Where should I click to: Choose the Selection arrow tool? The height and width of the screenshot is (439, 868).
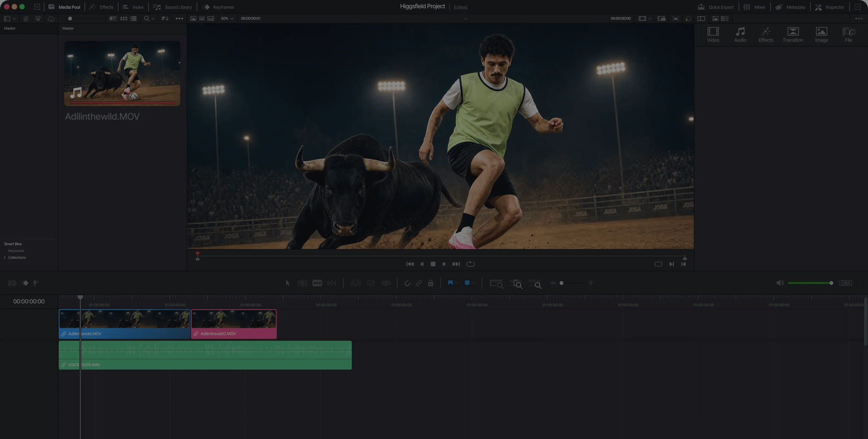[288, 283]
